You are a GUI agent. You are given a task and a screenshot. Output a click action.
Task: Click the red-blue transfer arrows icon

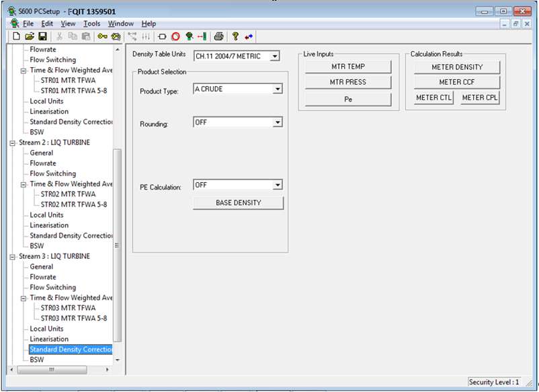point(249,36)
